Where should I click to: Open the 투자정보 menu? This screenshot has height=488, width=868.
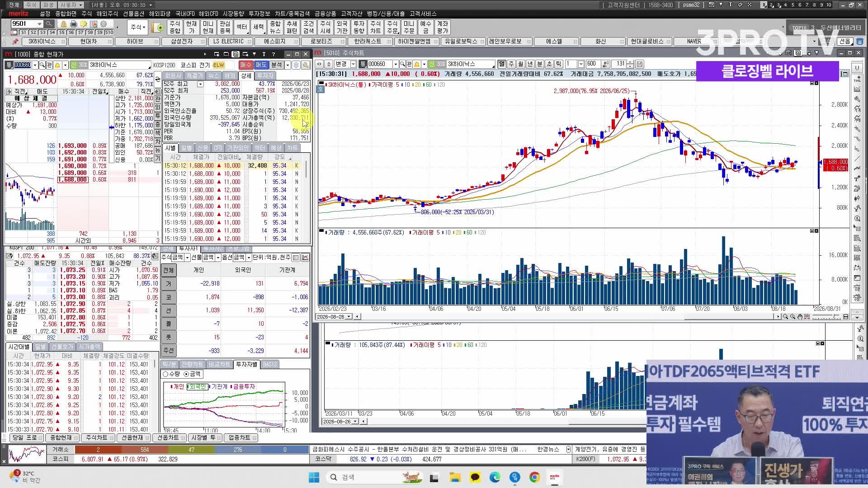coord(259,14)
